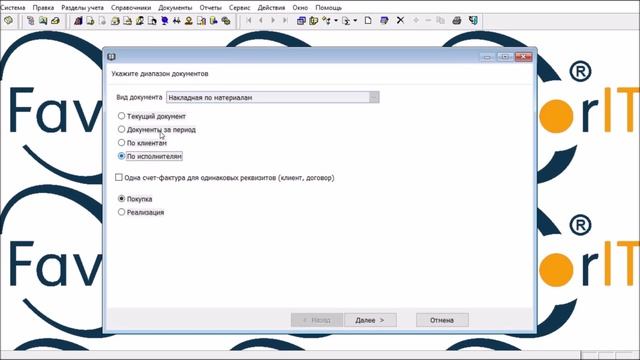Open the Сервис menu

point(240,7)
